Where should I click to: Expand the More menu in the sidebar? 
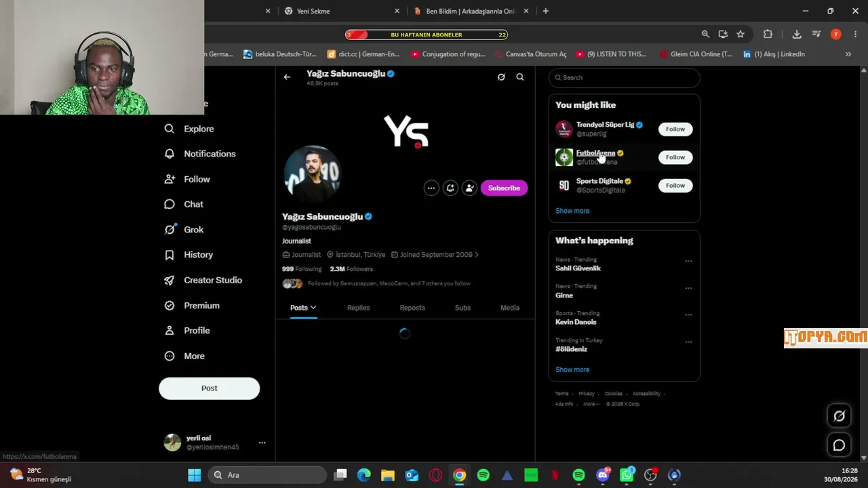click(184, 356)
